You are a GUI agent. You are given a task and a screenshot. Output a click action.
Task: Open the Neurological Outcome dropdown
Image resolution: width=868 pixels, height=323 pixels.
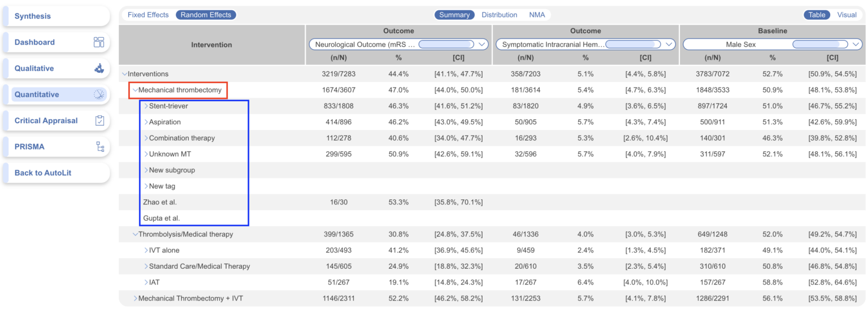481,44
